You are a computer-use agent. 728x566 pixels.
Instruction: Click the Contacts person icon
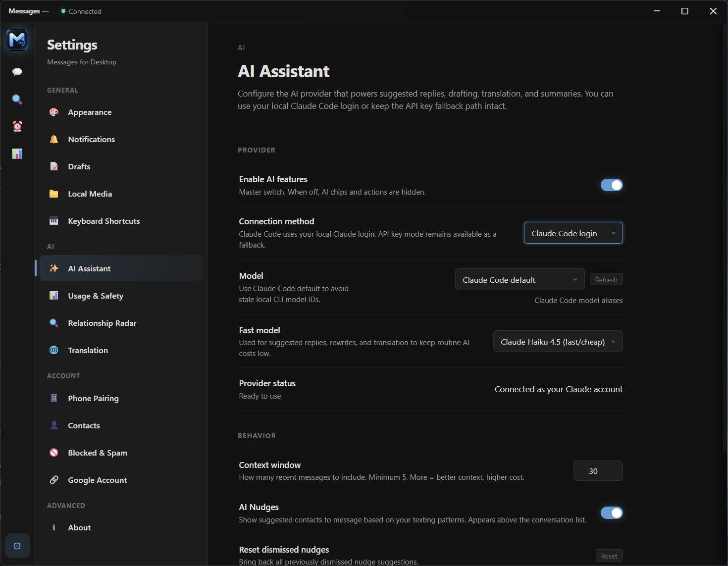54,425
